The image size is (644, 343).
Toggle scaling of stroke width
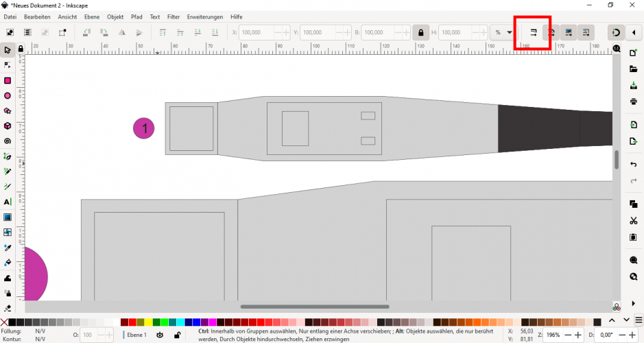(534, 32)
